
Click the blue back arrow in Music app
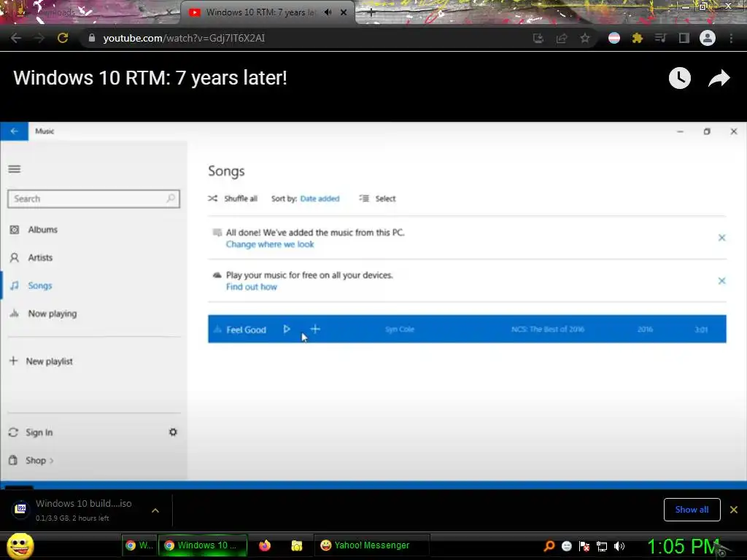click(x=15, y=131)
